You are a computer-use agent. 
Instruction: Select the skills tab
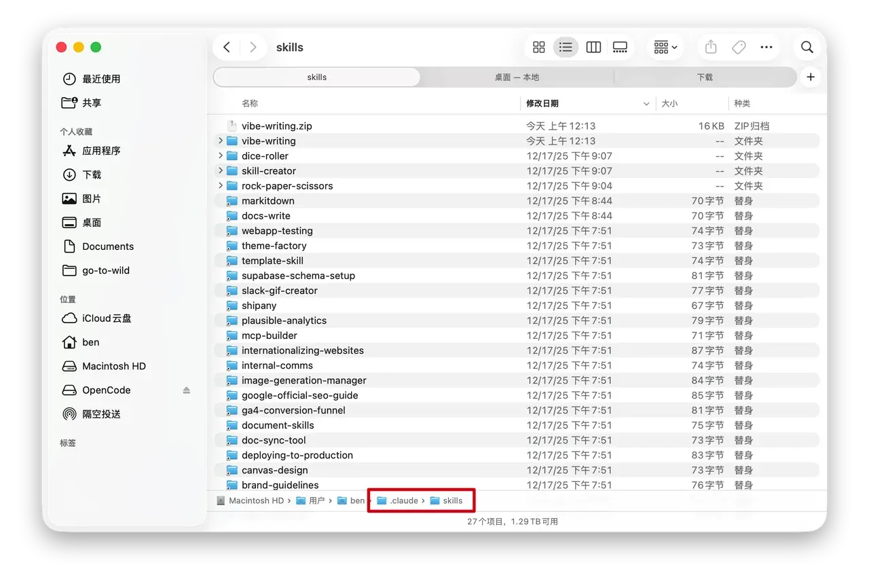tap(317, 77)
